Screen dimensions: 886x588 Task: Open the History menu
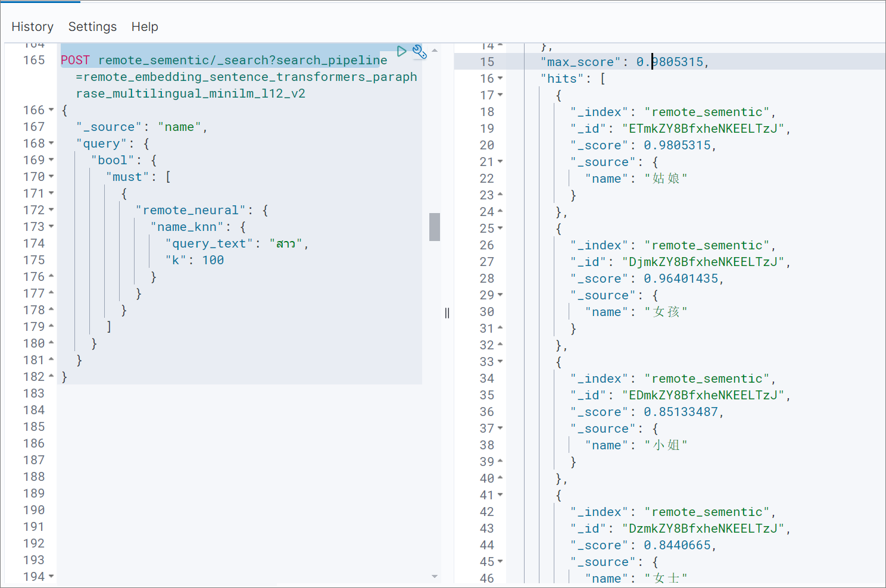pos(32,27)
